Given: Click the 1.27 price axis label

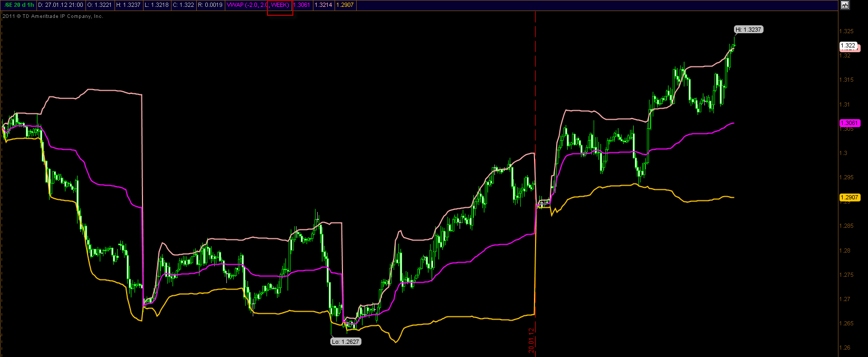Looking at the screenshot, I should pyautogui.click(x=845, y=299).
